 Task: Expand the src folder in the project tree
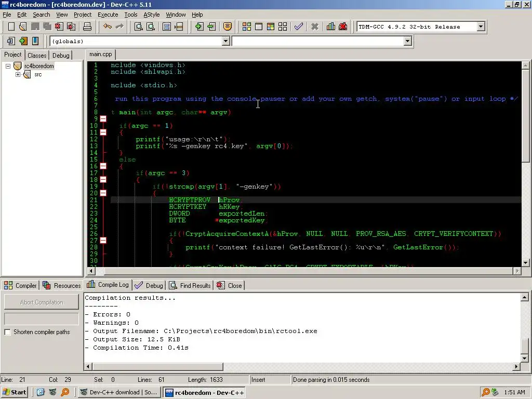coord(18,75)
